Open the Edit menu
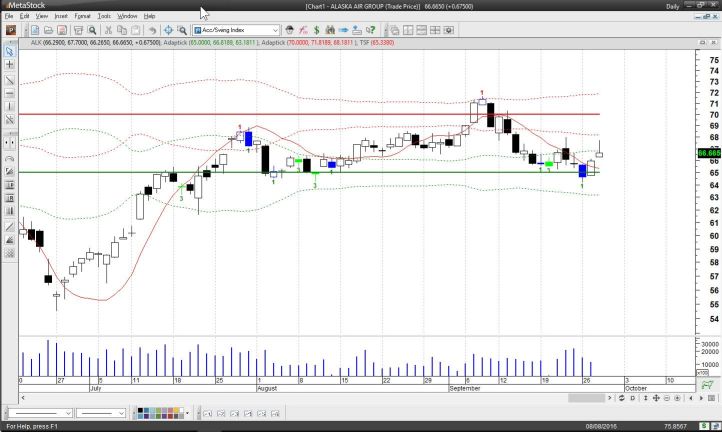 24,16
